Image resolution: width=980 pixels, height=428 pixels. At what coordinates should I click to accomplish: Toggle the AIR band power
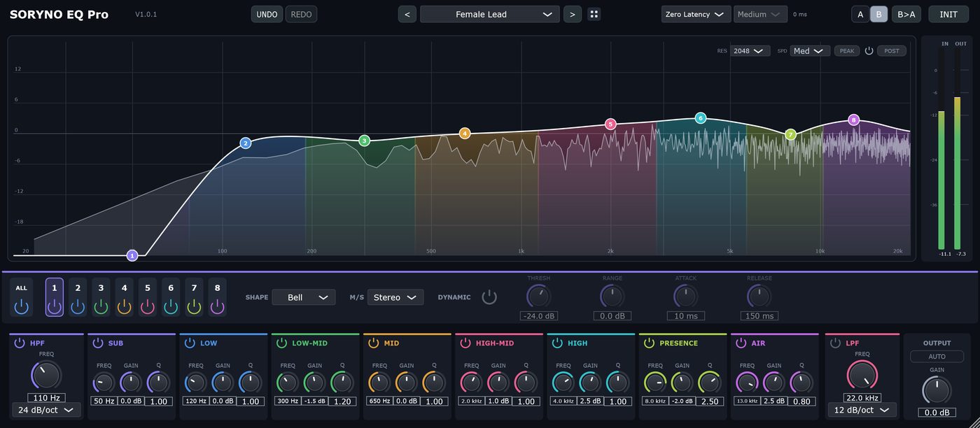(741, 343)
